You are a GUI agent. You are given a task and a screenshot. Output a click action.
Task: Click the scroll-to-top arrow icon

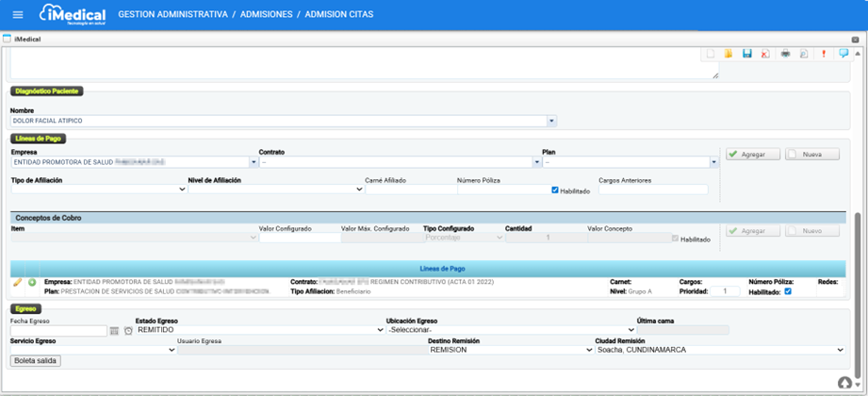point(844,383)
